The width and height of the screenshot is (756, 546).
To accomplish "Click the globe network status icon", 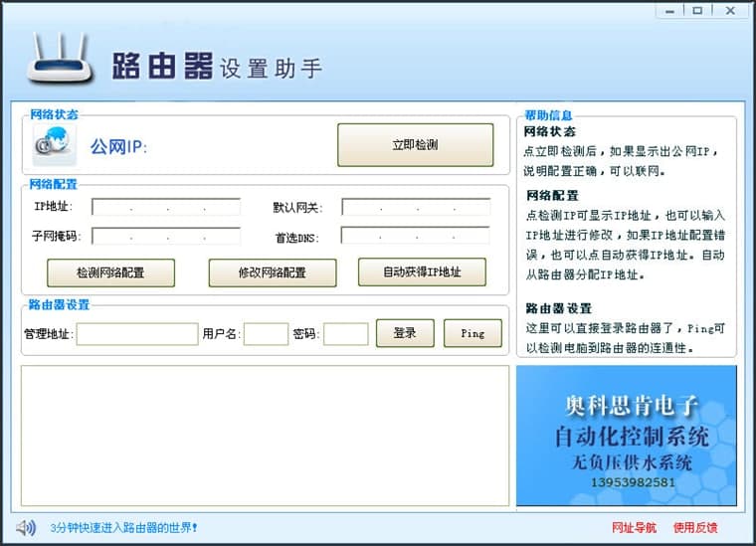I will point(54,145).
